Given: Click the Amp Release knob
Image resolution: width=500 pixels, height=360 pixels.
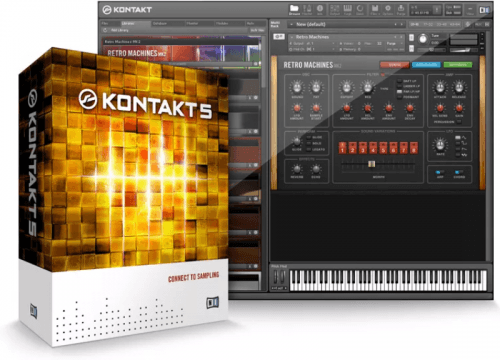Looking at the screenshot, I should 459,87.
